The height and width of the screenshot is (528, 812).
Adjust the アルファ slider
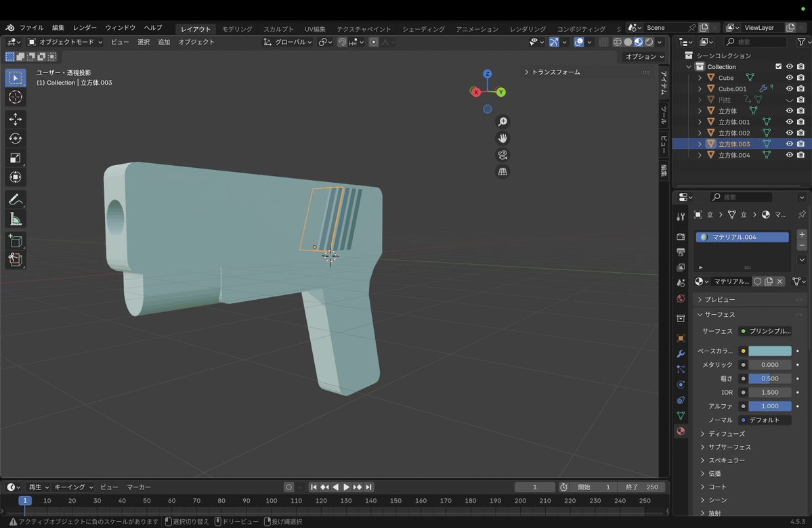pyautogui.click(x=769, y=406)
